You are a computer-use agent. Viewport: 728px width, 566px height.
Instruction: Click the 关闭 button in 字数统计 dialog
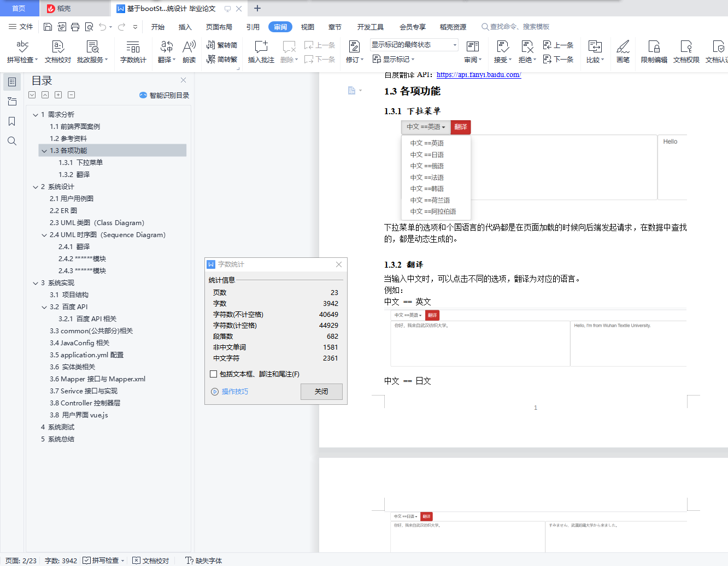[x=321, y=392]
